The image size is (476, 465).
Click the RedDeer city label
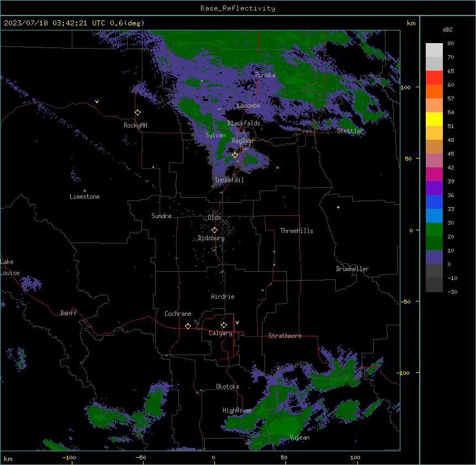click(243, 141)
